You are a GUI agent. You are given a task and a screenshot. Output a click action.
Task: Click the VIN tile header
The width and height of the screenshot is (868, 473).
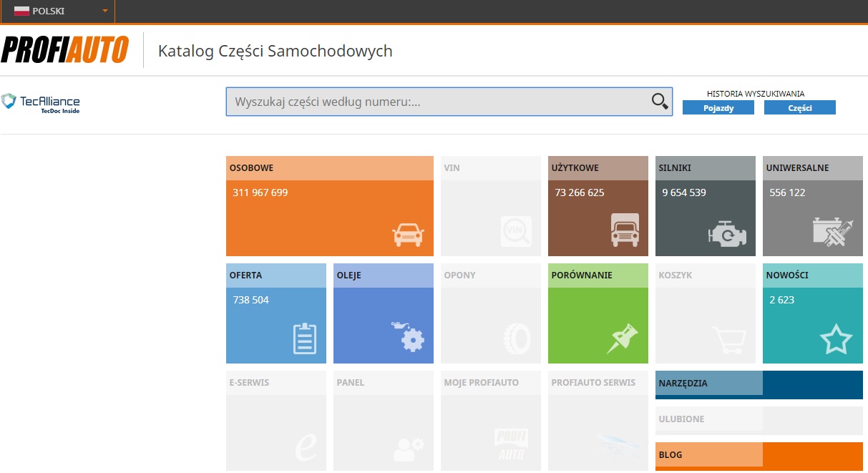(x=491, y=168)
